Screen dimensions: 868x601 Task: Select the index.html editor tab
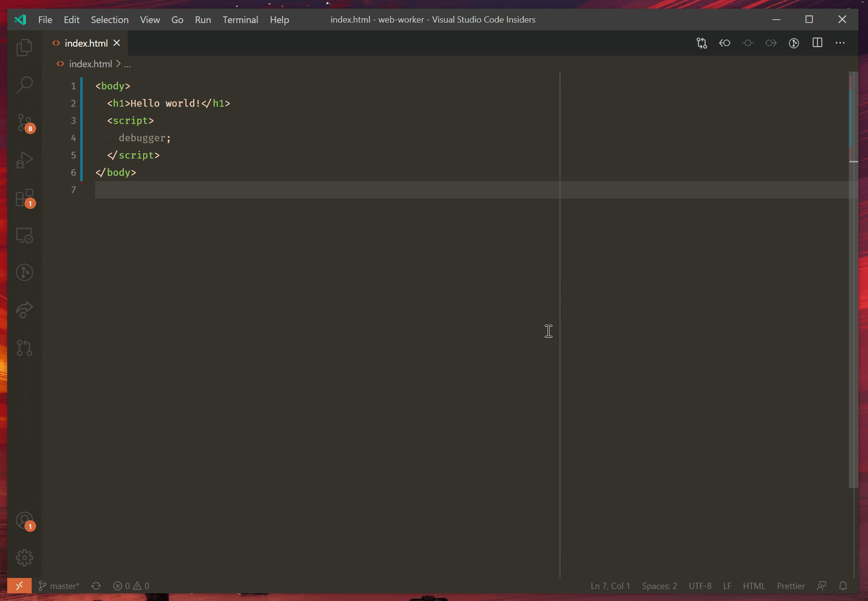[x=86, y=43]
